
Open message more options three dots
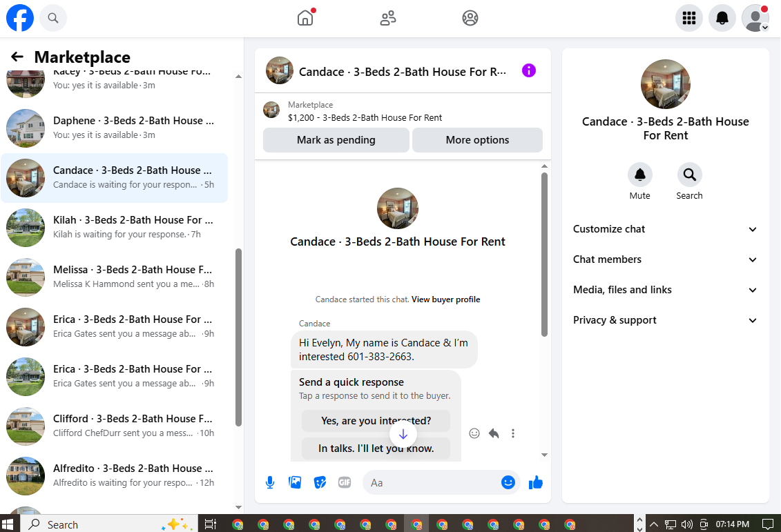point(512,433)
